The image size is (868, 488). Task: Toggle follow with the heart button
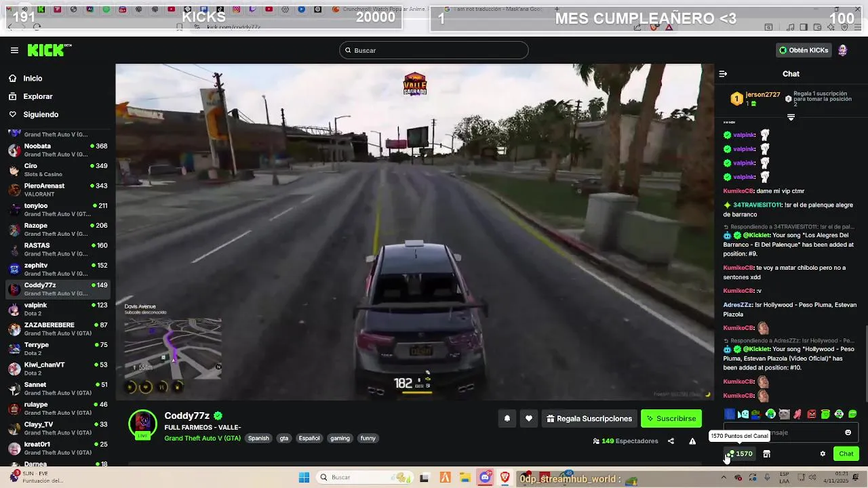click(x=529, y=419)
